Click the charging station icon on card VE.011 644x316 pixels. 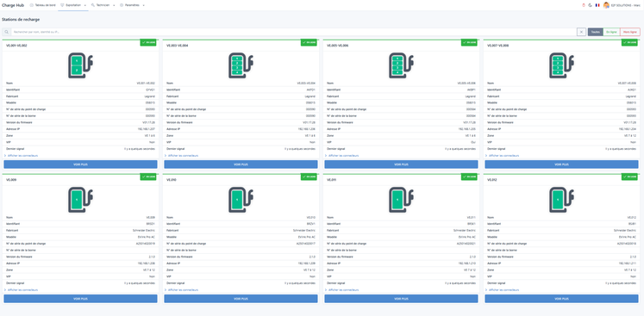pos(401,200)
